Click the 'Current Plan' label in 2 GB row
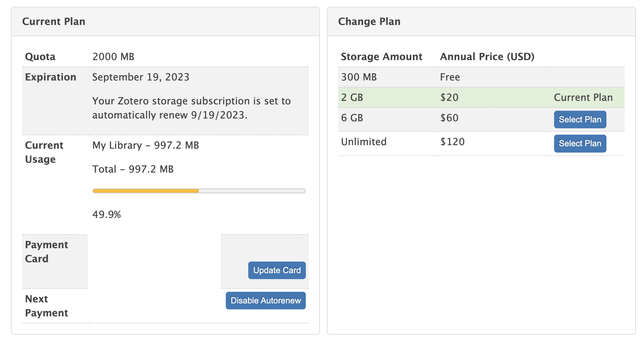The image size is (644, 341). coord(583,97)
